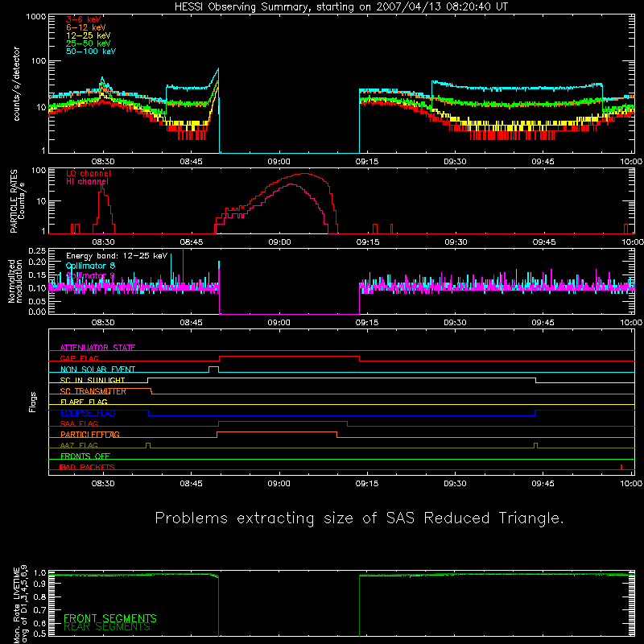Click the SC_TRANSMITTER flag label
644x644 pixels.
pyautogui.click(x=93, y=391)
